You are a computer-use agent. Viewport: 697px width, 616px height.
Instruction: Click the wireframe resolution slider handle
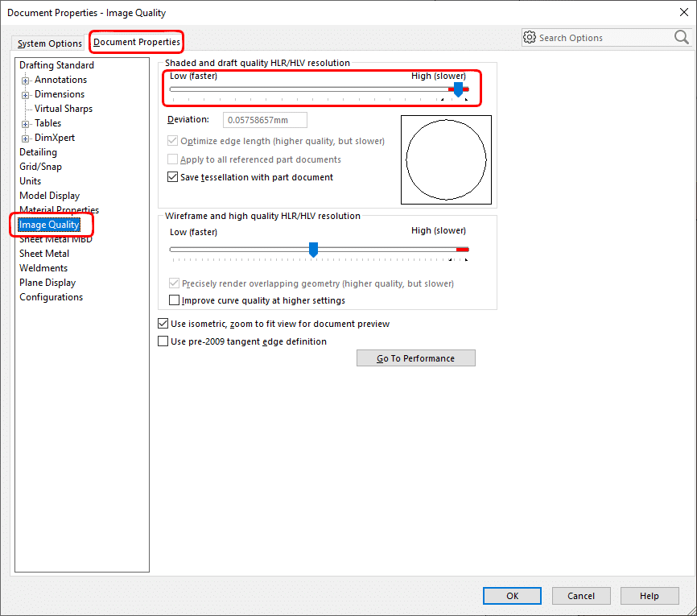313,250
